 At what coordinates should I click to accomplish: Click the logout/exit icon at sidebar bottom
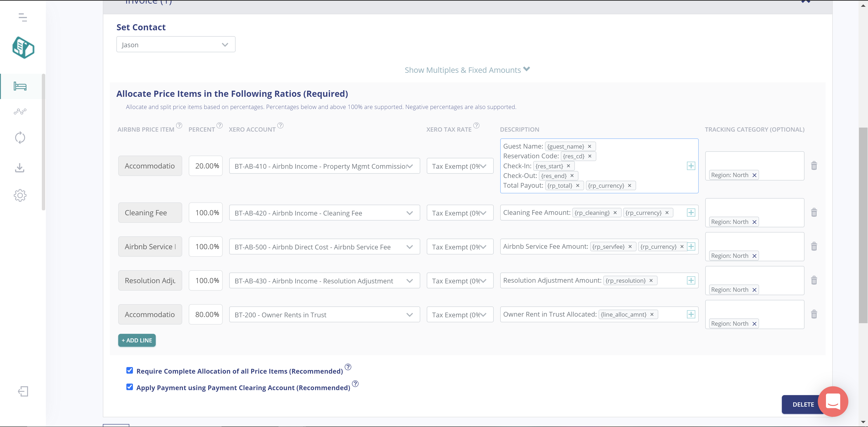click(x=23, y=391)
